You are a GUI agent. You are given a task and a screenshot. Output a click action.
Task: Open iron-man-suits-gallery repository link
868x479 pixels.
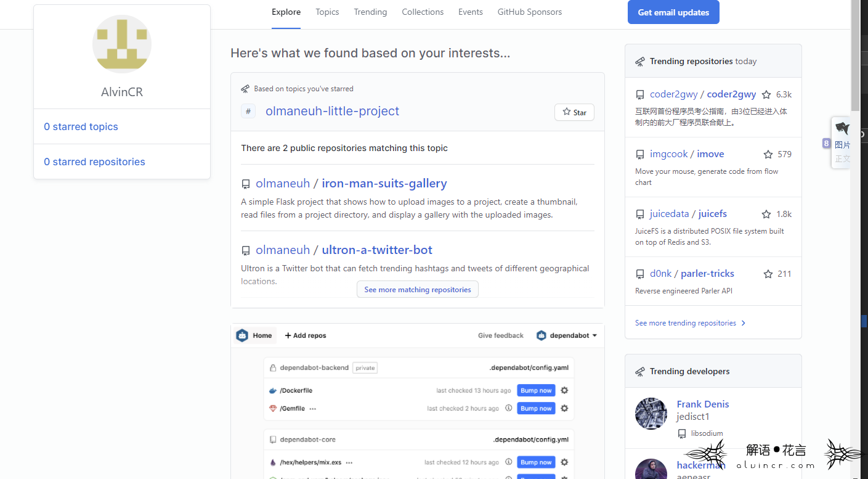pyautogui.click(x=384, y=183)
